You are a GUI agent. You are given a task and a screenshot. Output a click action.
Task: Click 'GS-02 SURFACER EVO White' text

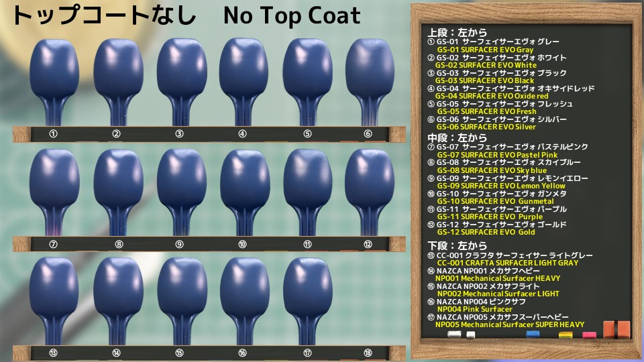(x=486, y=65)
